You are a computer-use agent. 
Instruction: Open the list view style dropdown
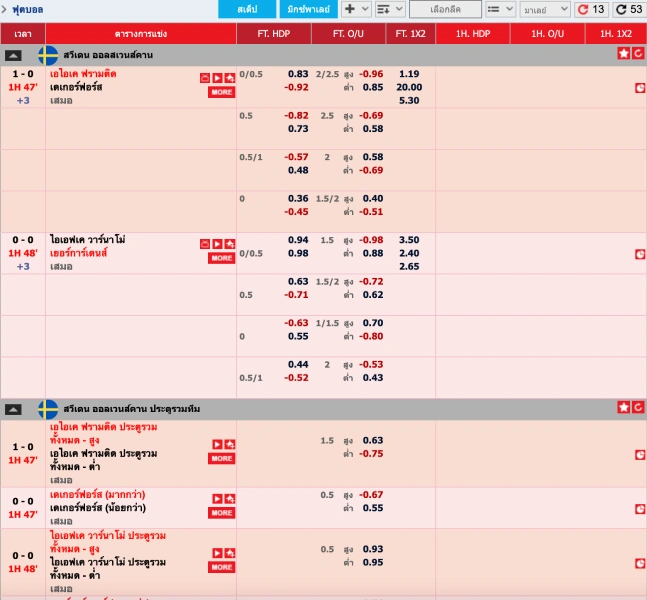tap(499, 9)
